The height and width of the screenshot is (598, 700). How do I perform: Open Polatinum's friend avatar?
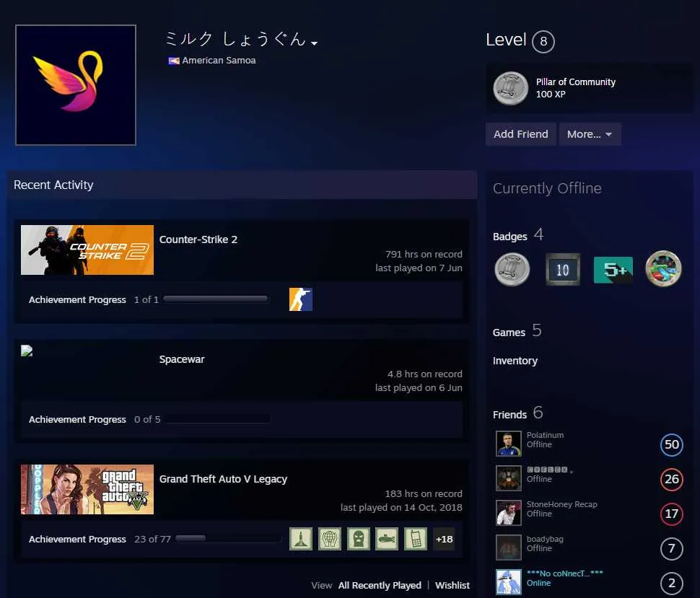pos(509,444)
